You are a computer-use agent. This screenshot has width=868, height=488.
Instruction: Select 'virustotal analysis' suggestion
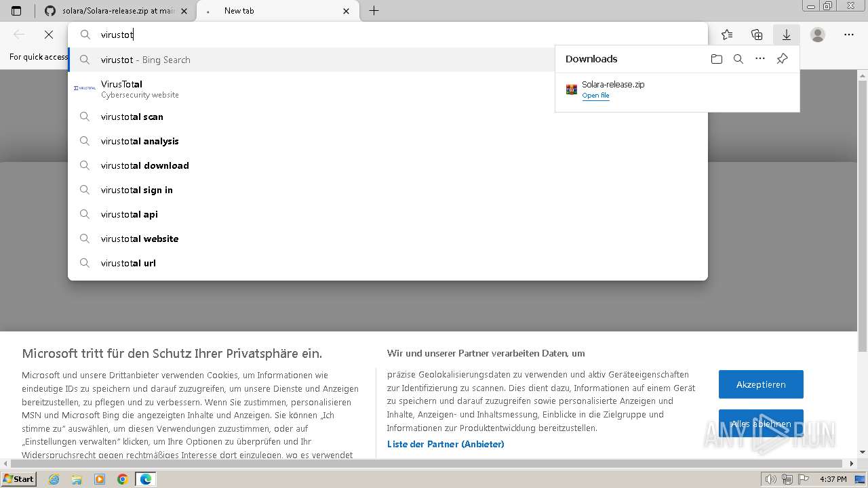click(x=388, y=141)
